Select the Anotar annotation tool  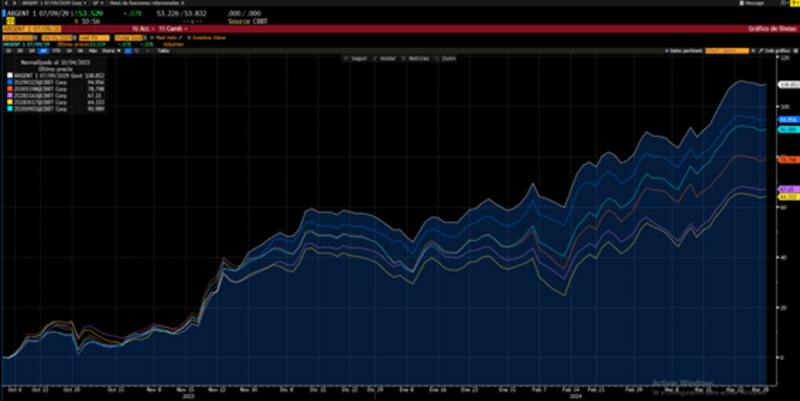(x=387, y=59)
